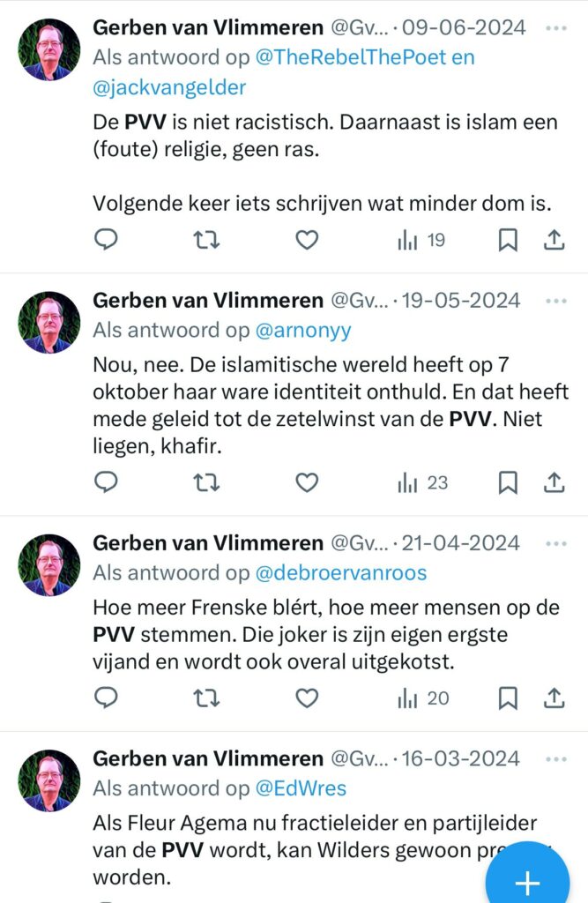Retweet the 09-06-2024 PVV tweet

pos(206,239)
